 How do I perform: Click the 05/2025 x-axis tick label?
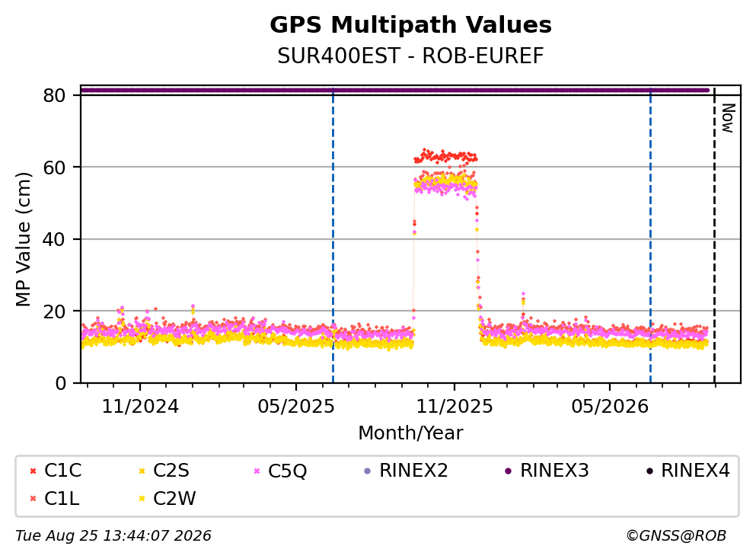295,407
